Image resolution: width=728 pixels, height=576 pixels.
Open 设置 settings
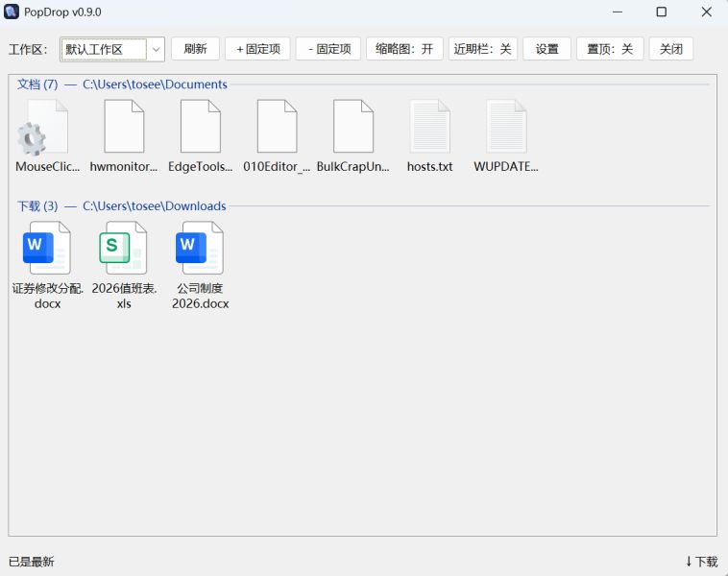(546, 49)
